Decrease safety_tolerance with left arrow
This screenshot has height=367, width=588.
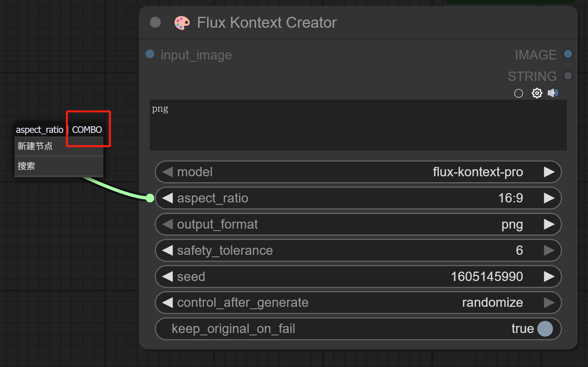click(167, 251)
